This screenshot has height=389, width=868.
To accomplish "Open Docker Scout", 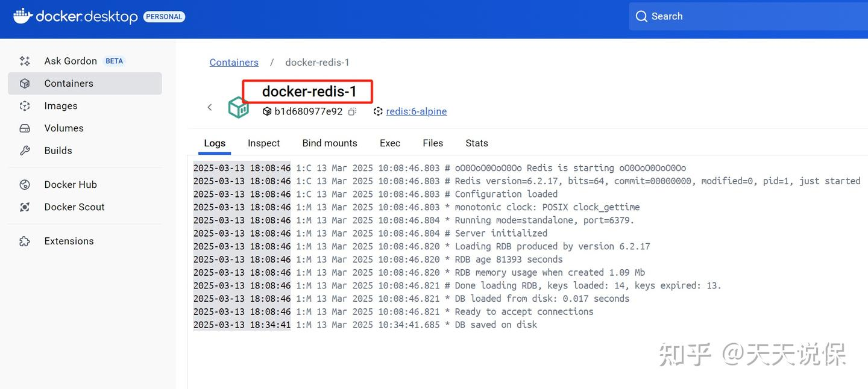I will 74,207.
